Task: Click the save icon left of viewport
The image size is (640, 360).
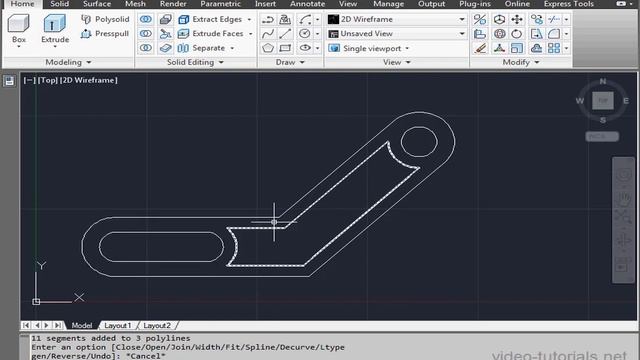Action: coord(9,81)
